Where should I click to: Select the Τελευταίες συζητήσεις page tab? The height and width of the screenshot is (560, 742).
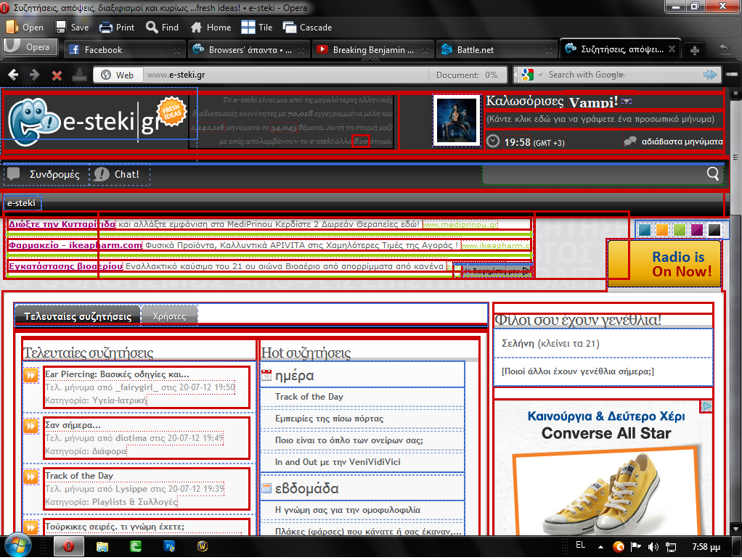(78, 316)
